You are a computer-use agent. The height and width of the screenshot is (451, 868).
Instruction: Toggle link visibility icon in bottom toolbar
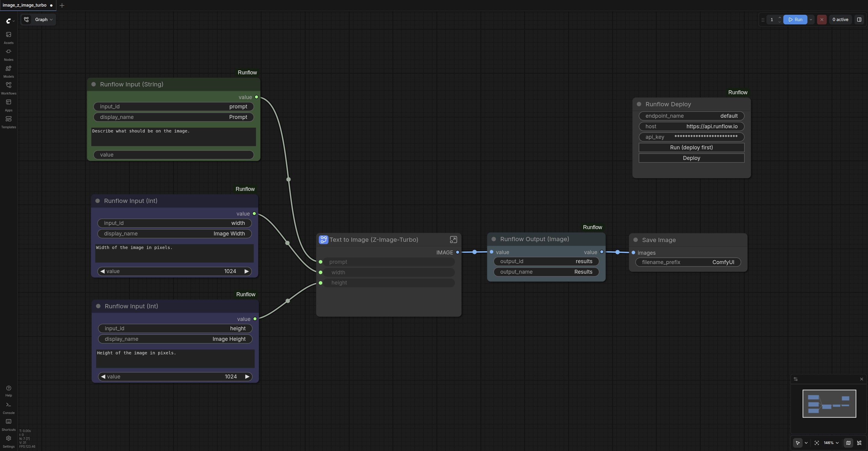[859, 443]
